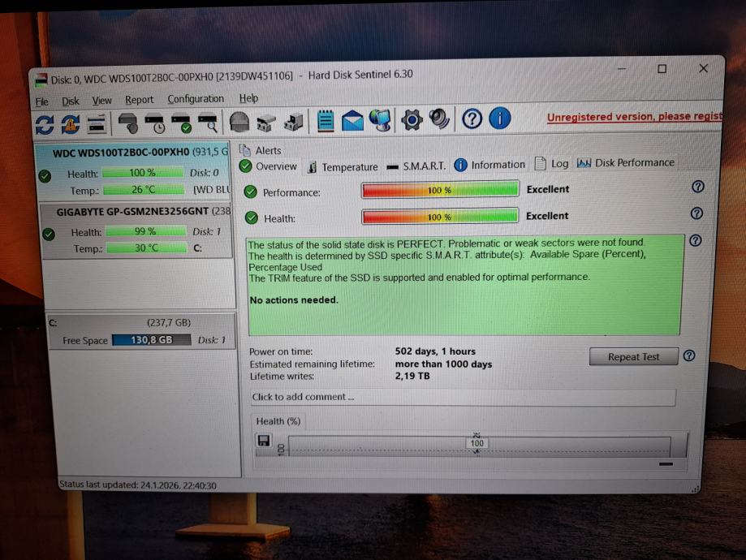This screenshot has width=746, height=560.
Task: Click the blue info circle toolbar icon
Action: pyautogui.click(x=500, y=118)
